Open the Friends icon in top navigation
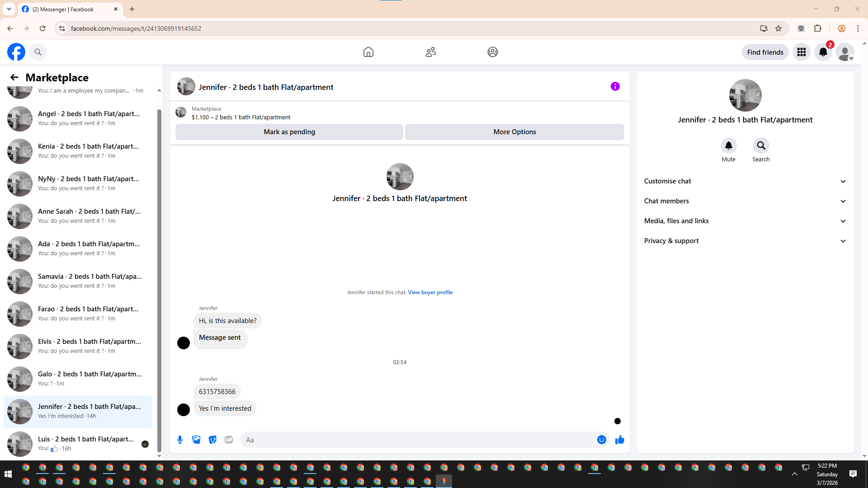This screenshot has height=488, width=868. [431, 52]
